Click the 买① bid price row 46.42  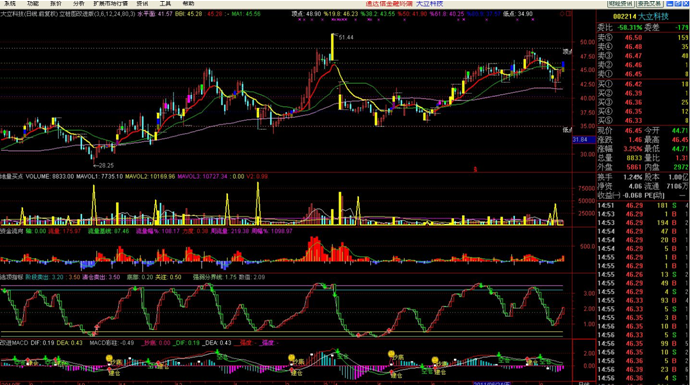pyautogui.click(x=643, y=84)
